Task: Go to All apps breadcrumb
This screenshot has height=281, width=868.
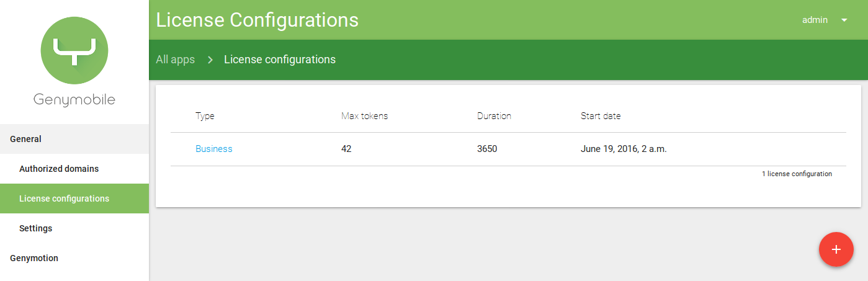Action: pyautogui.click(x=175, y=60)
